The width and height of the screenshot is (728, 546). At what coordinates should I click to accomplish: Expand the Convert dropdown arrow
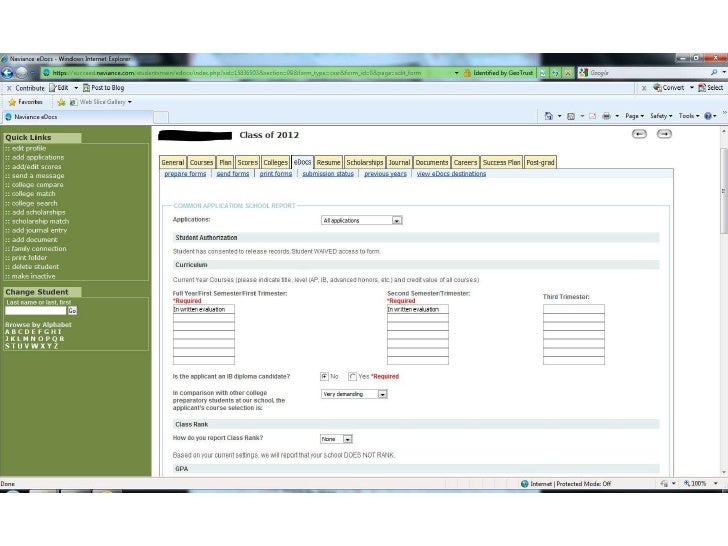(691, 87)
